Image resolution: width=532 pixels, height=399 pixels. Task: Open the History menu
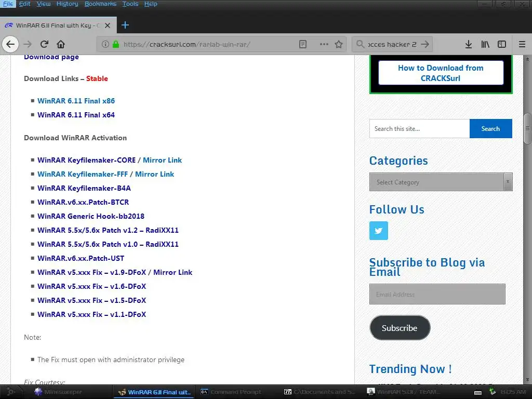click(x=67, y=4)
